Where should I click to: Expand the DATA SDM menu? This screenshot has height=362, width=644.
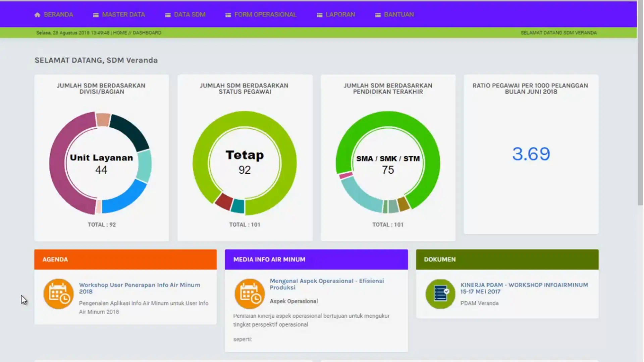[190, 15]
